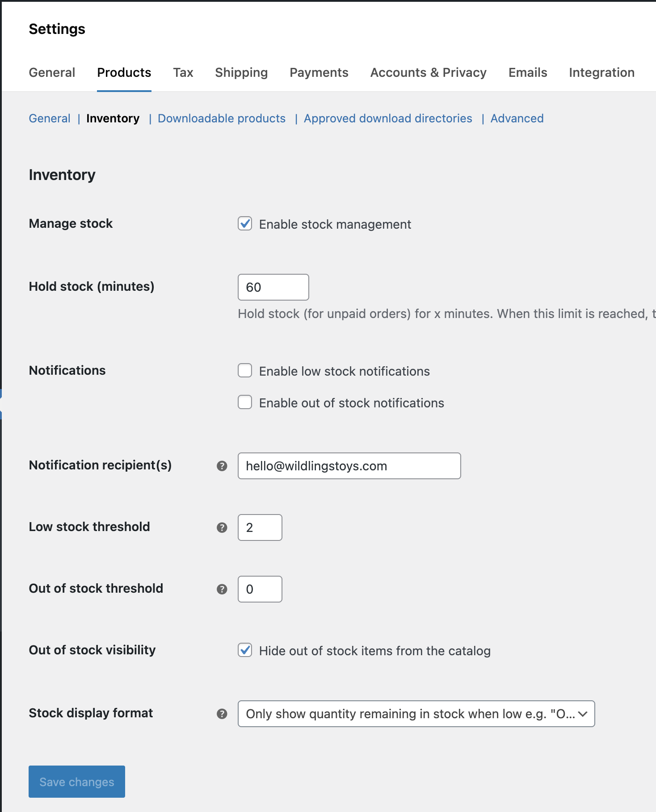The height and width of the screenshot is (812, 656).
Task: Enable low stock notifications checkbox
Action: point(245,371)
